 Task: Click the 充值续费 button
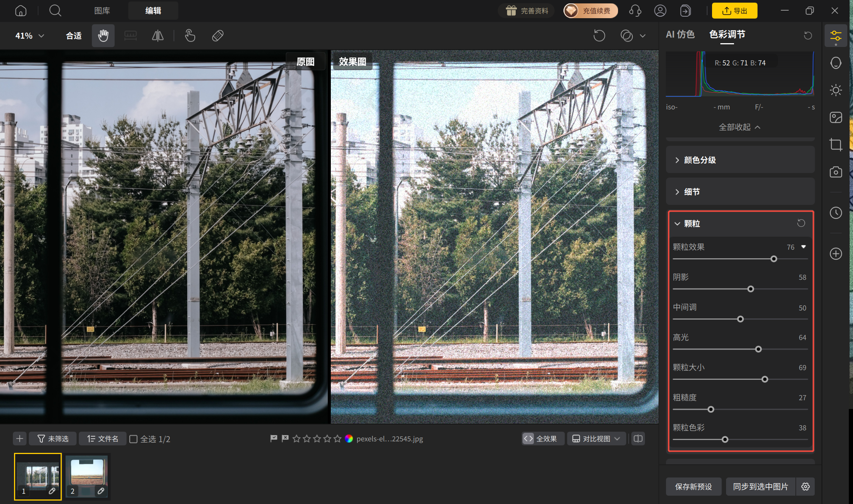pos(590,11)
